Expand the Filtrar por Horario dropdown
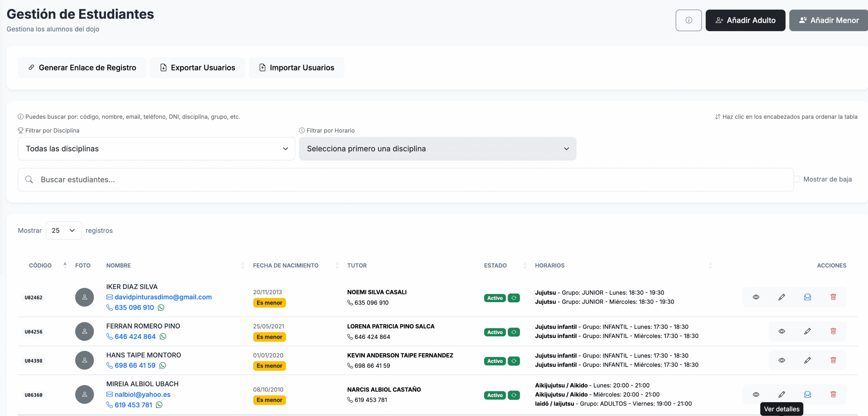Screen dimensions: 868x416 click(x=437, y=149)
